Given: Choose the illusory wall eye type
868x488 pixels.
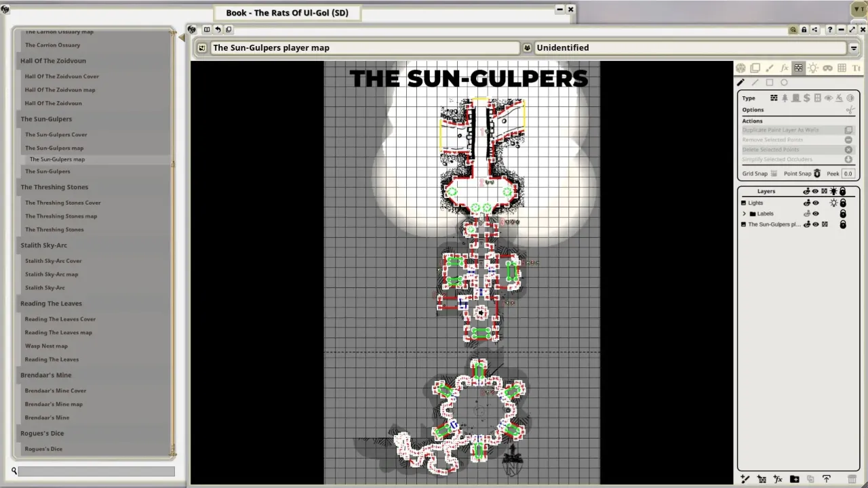Looking at the screenshot, I should pos(829,98).
